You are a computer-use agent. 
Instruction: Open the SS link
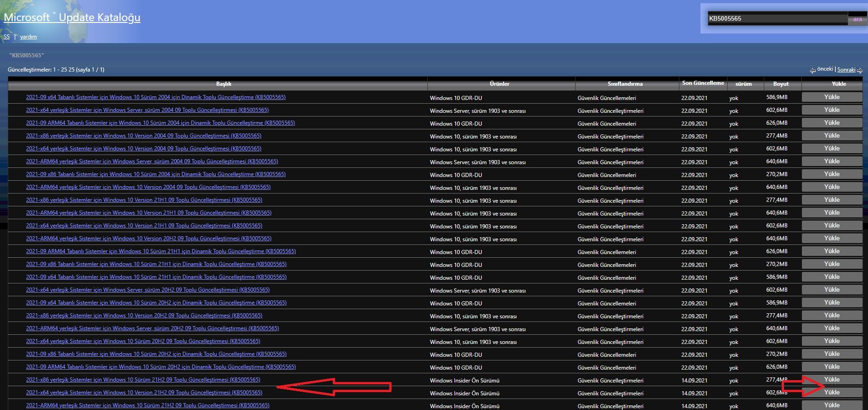6,37
